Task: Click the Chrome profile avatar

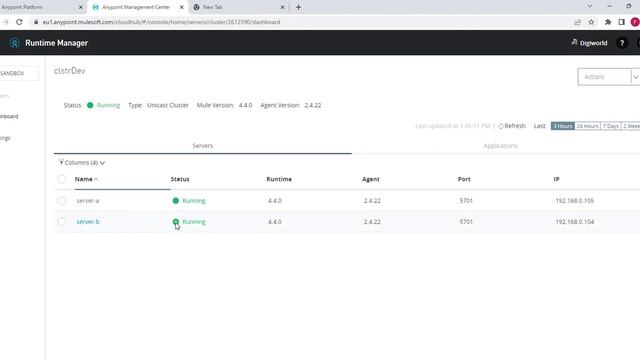Action: tap(635, 22)
